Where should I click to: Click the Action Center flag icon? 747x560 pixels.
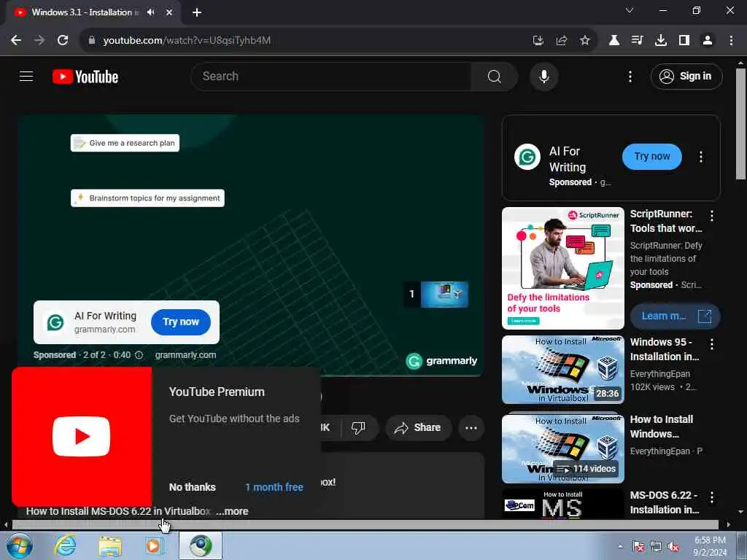(638, 546)
